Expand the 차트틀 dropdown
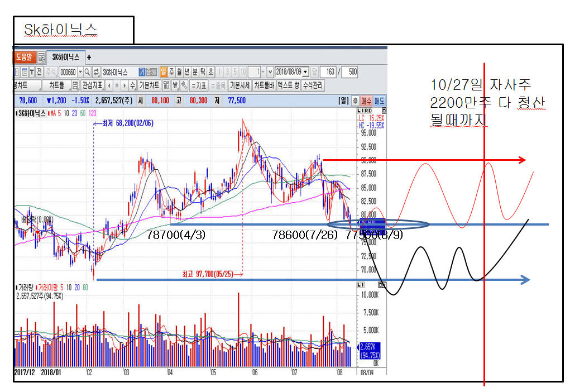This screenshot has width=570, height=392. (56, 86)
